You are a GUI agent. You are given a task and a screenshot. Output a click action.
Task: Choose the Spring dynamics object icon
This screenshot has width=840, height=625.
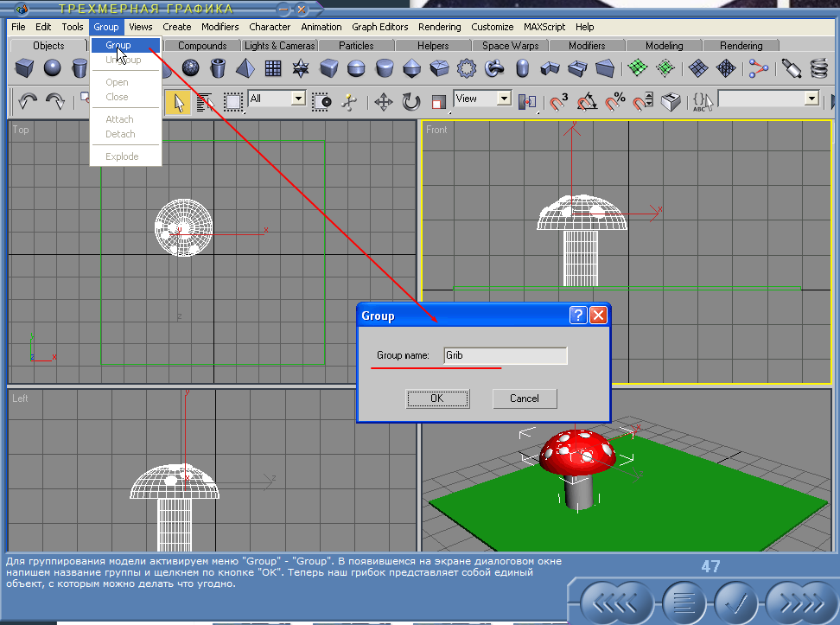819,68
